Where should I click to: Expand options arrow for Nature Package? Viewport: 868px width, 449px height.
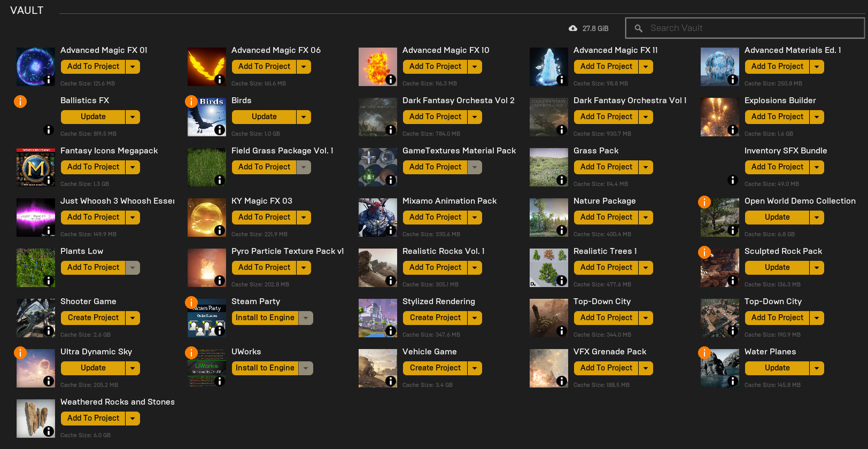click(x=646, y=218)
